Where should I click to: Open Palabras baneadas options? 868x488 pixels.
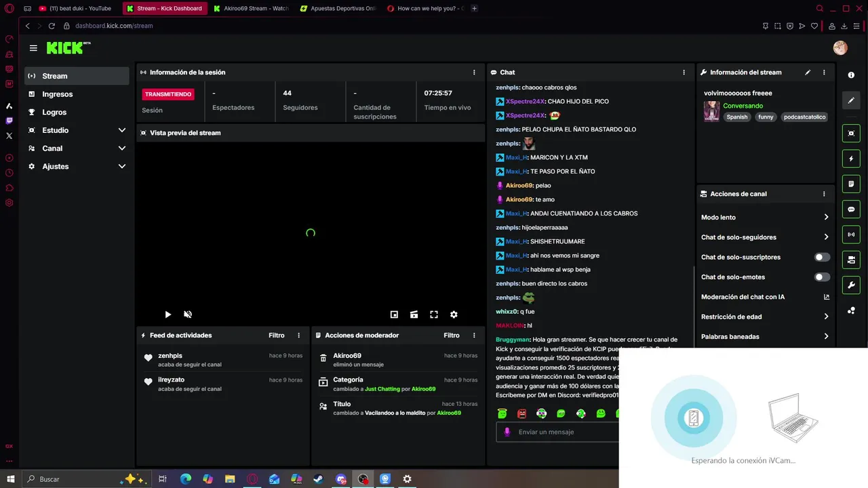click(765, 336)
